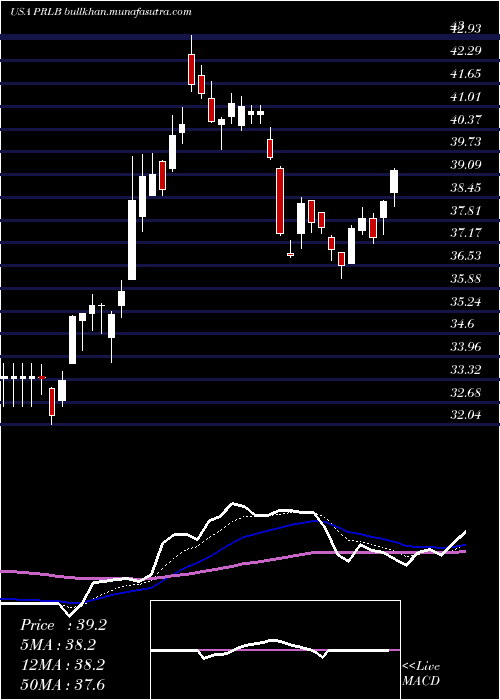The height and width of the screenshot is (700, 500).
Task: Click the 41.01 price axis label
Action: 466,96
